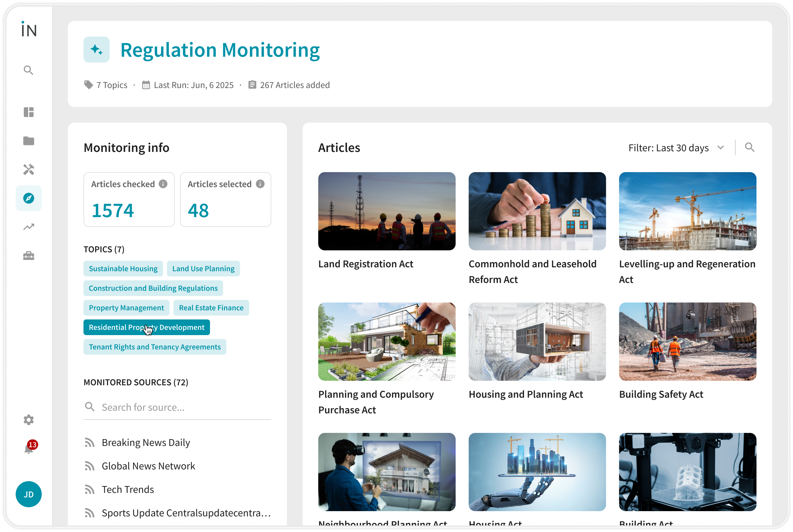Toggle the Sustainable Housing topic tag
Viewport: 793px width, 532px height.
point(123,269)
